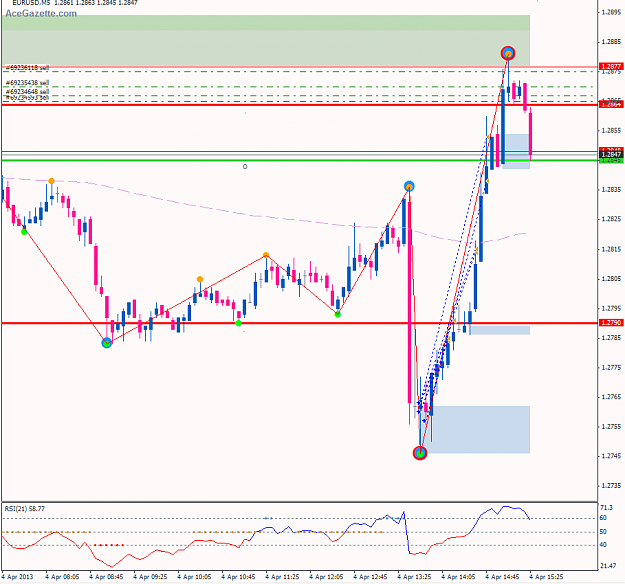Image resolution: width=625 pixels, height=584 pixels.
Task: Click the 4 Apr 11:25 time label
Action: tap(282, 577)
